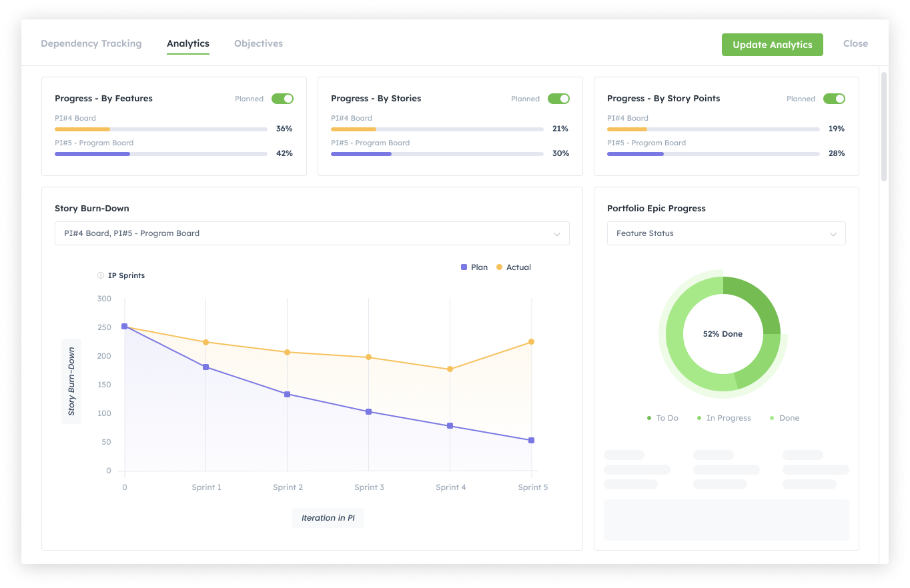This screenshot has width=910, height=588.
Task: Open the Objectives tab
Action: pos(258,43)
